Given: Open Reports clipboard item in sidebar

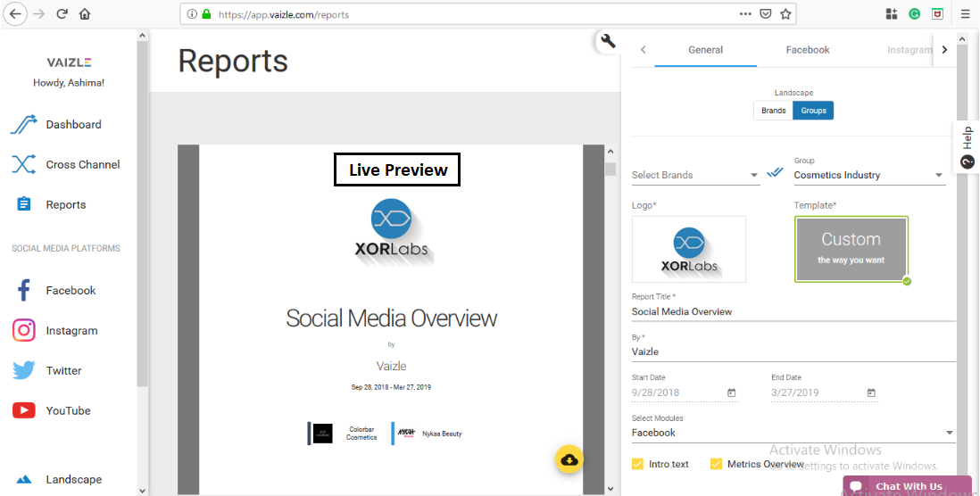Looking at the screenshot, I should [51, 204].
